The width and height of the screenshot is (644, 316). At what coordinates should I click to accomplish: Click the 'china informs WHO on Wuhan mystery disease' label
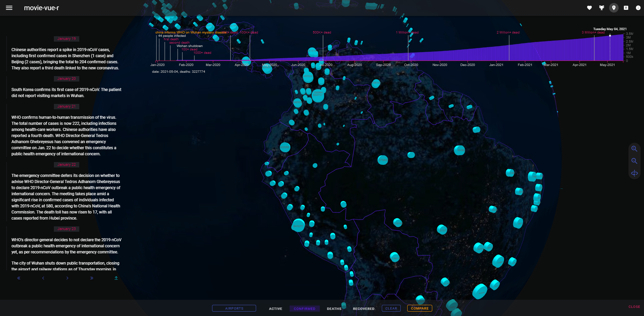click(191, 32)
